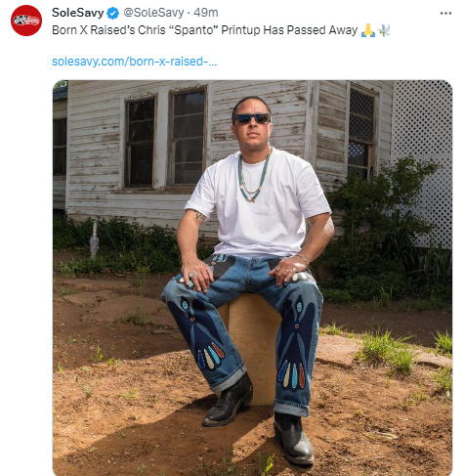This screenshot has width=465, height=476.
Task: Open the SoleSavy profile avatar
Action: coord(26,21)
